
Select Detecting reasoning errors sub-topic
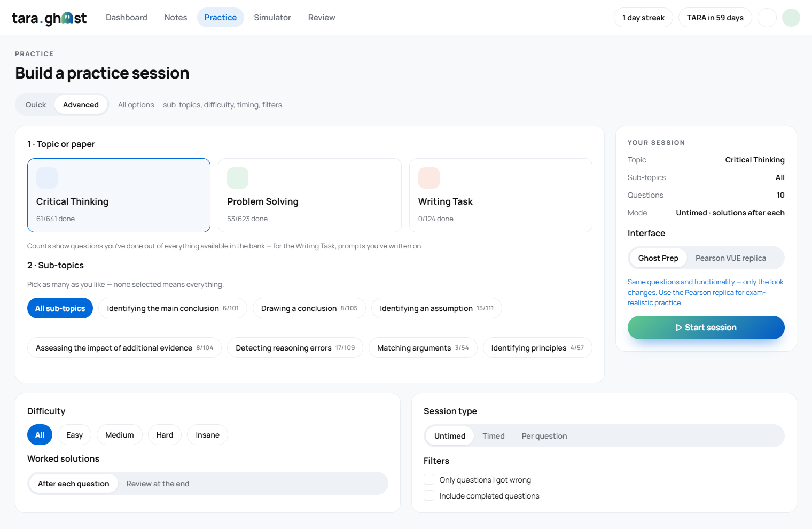[x=295, y=348]
